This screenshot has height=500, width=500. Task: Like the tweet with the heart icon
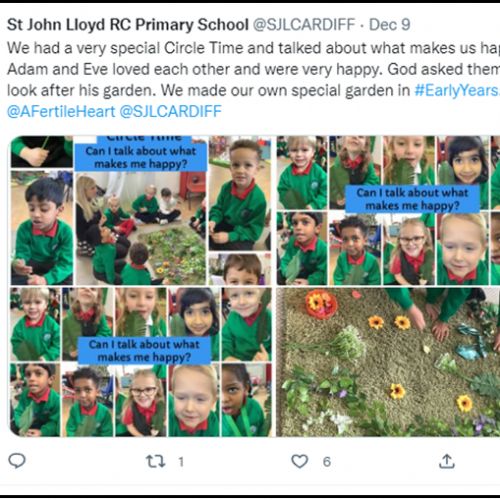[x=300, y=461]
